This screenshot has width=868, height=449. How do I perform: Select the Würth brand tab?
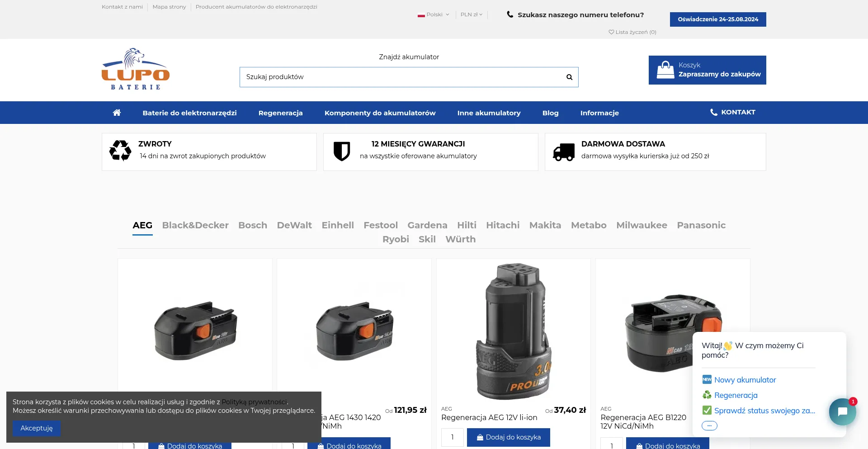pyautogui.click(x=461, y=239)
